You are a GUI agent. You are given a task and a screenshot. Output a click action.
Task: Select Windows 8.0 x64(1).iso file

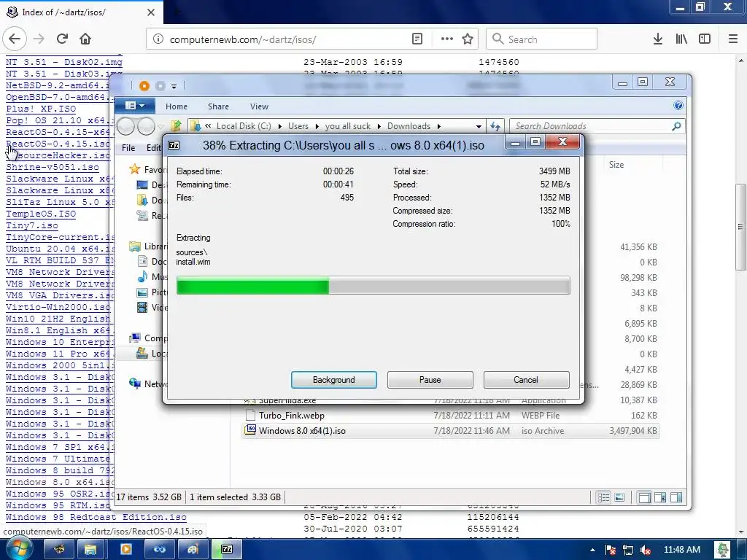point(451,430)
